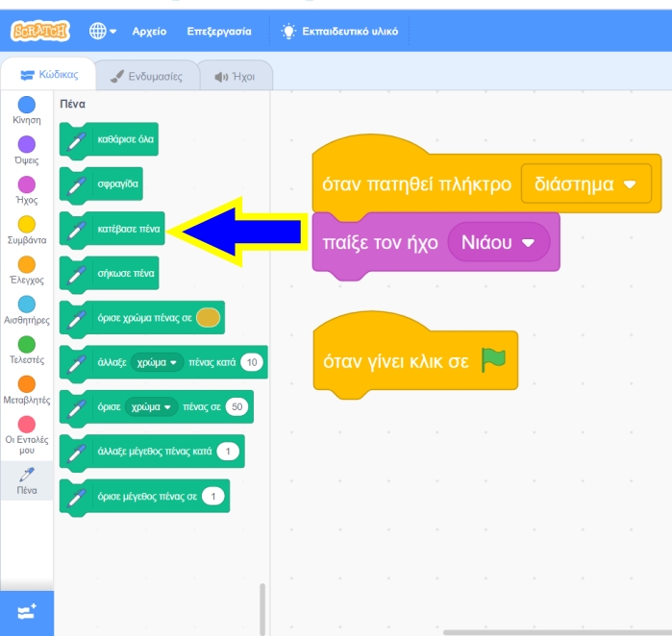Open the Επεξεργασία menu

(x=219, y=32)
